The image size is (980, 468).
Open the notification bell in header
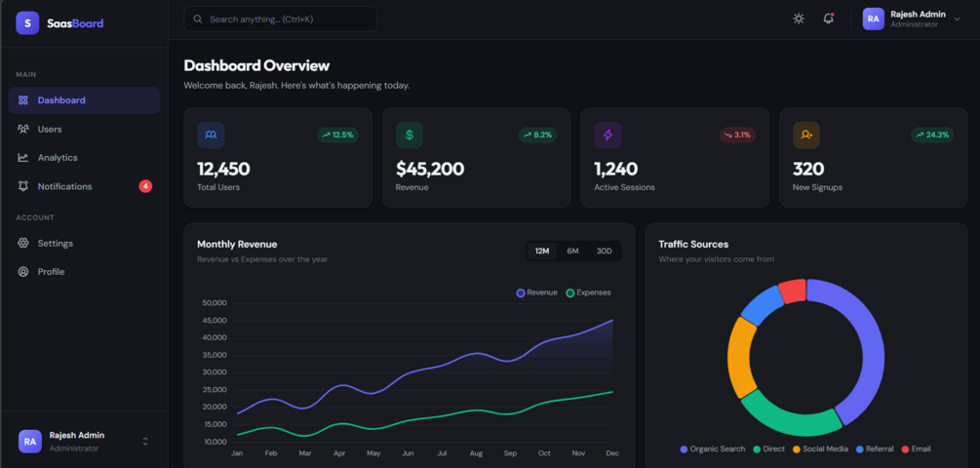(828, 19)
